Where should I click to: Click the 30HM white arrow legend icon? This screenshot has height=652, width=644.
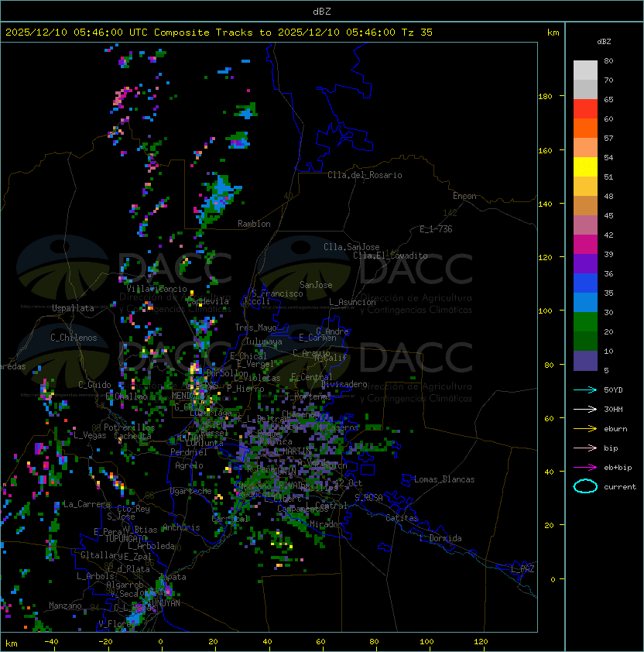coord(585,409)
